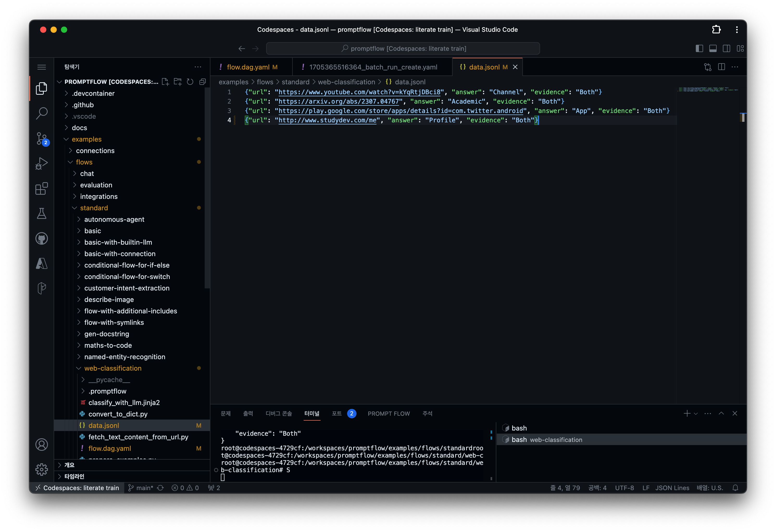The width and height of the screenshot is (776, 532).
Task: Open the youtube.com link on line 1
Action: tap(359, 92)
